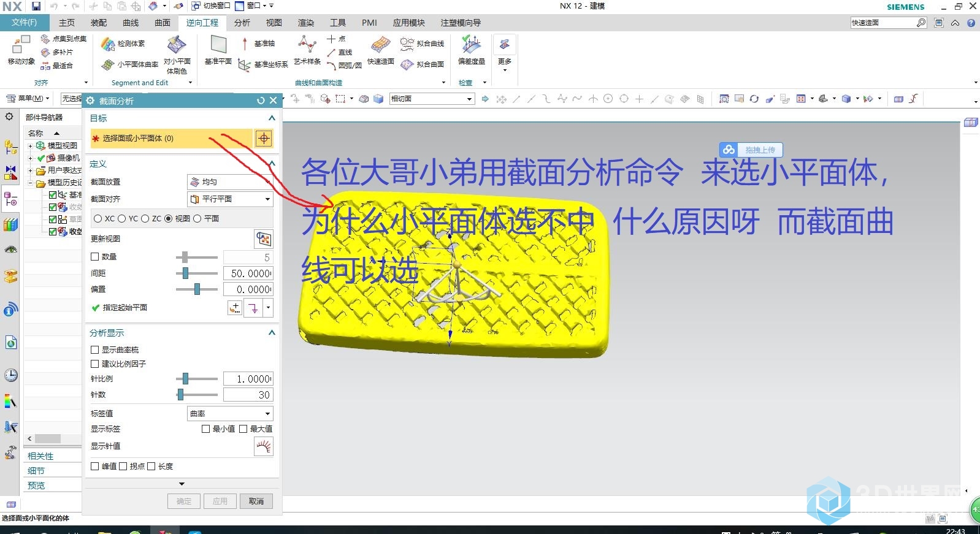This screenshot has width=980, height=534.
Task: Click the 取消 cancel button
Action: pos(256,501)
